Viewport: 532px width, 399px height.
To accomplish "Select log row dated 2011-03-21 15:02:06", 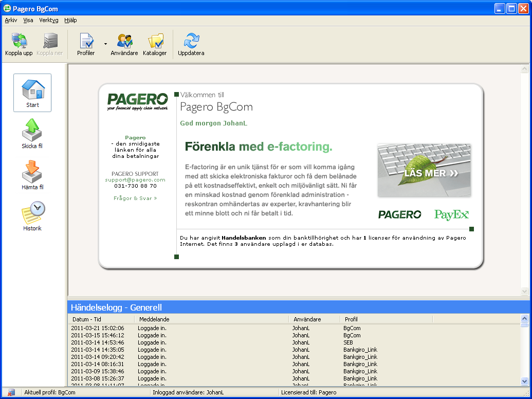I will click(x=294, y=328).
